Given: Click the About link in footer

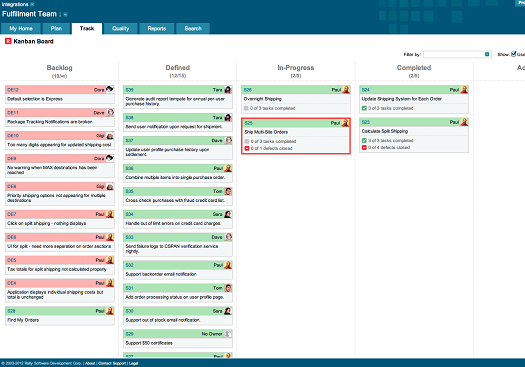Looking at the screenshot, I should pyautogui.click(x=90, y=363).
